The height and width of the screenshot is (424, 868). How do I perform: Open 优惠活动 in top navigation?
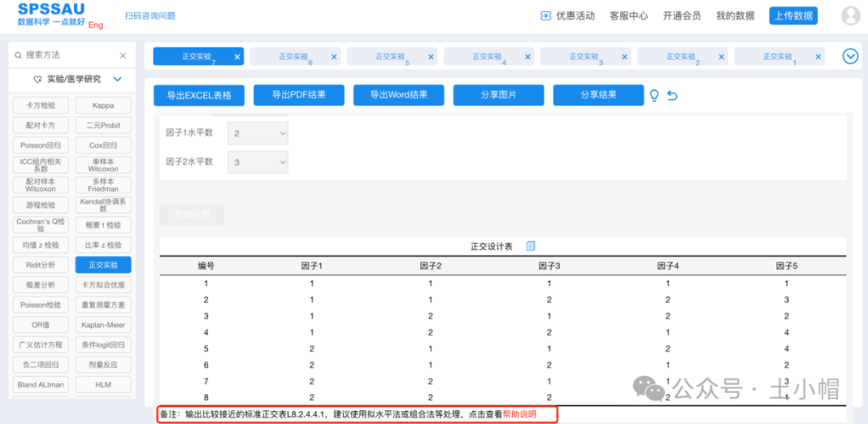pyautogui.click(x=575, y=16)
